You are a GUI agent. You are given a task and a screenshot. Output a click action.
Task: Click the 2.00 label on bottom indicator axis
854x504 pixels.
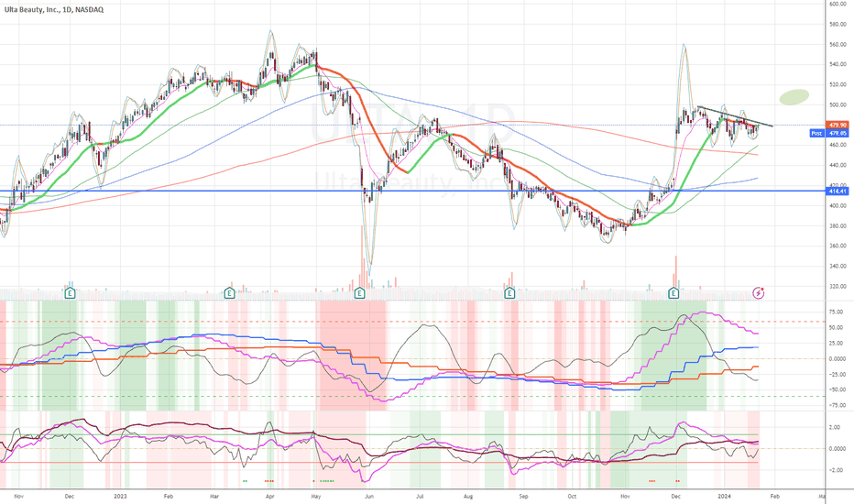[x=834, y=428]
